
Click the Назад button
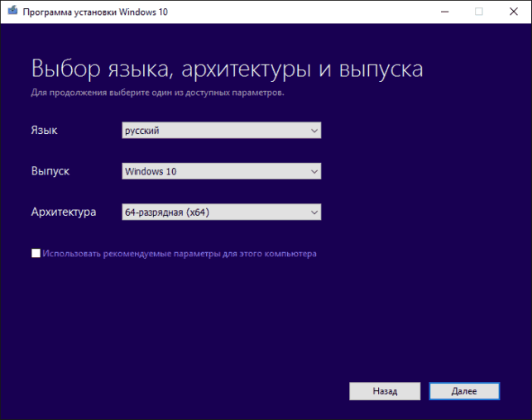[385, 391]
